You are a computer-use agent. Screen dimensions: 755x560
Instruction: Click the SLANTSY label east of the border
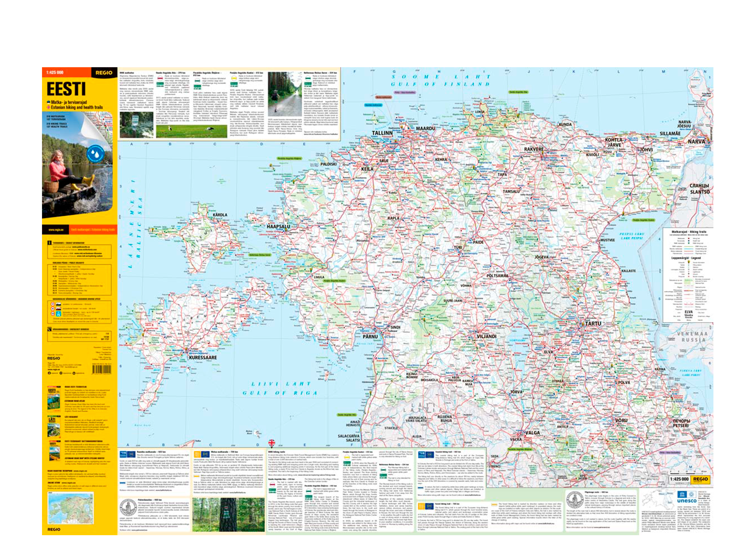[x=699, y=192]
